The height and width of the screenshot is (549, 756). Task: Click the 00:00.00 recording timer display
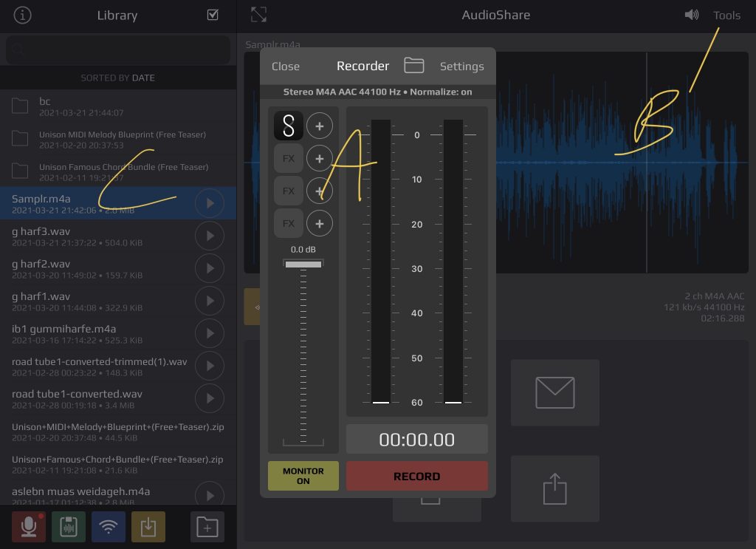(x=417, y=439)
